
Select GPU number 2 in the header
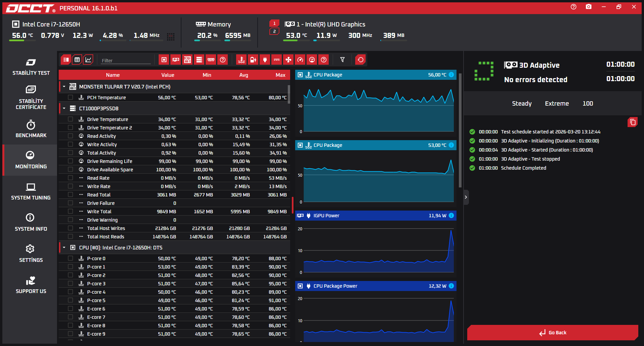tap(274, 31)
